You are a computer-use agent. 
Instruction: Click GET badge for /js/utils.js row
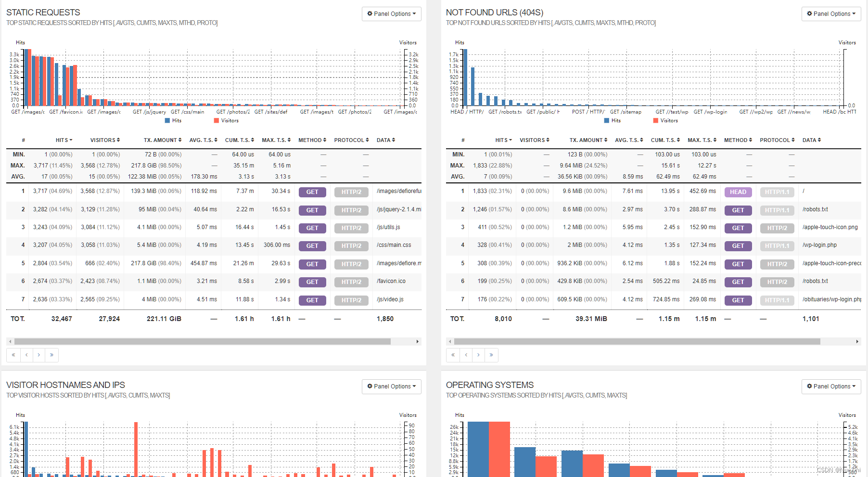click(x=312, y=228)
